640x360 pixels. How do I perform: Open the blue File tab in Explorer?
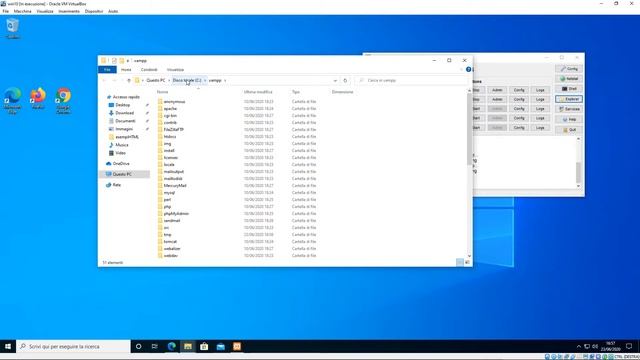tap(107, 70)
